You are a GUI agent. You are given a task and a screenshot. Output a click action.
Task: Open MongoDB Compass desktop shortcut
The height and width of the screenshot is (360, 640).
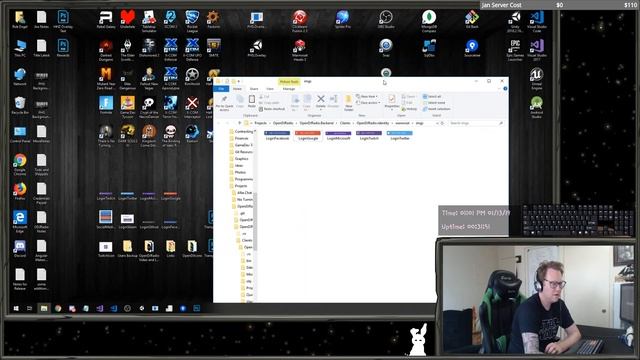[429, 21]
